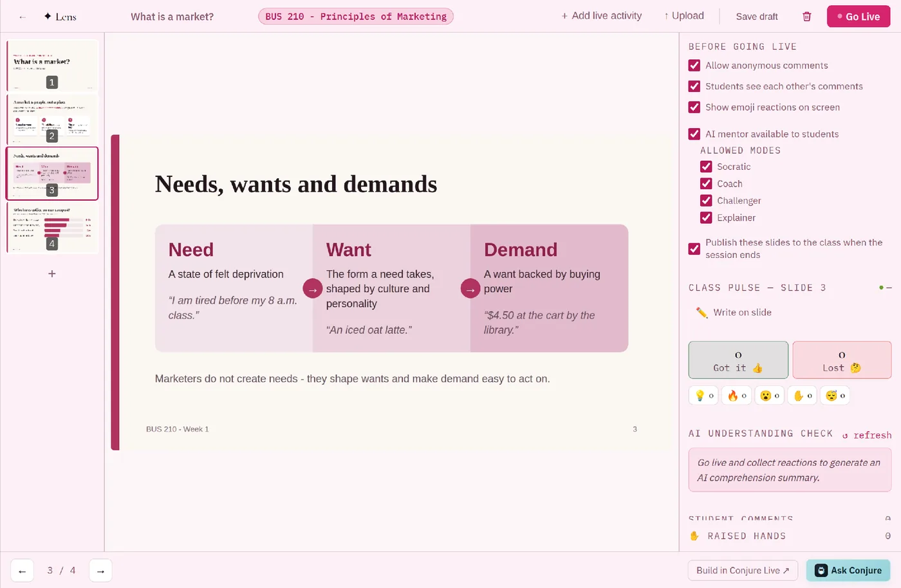This screenshot has height=588, width=901.
Task: Select slide 2 thumbnail
Action: point(52,119)
